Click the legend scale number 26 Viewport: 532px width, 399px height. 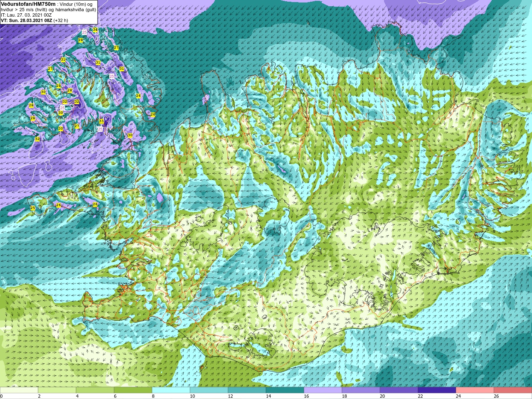tap(496, 397)
